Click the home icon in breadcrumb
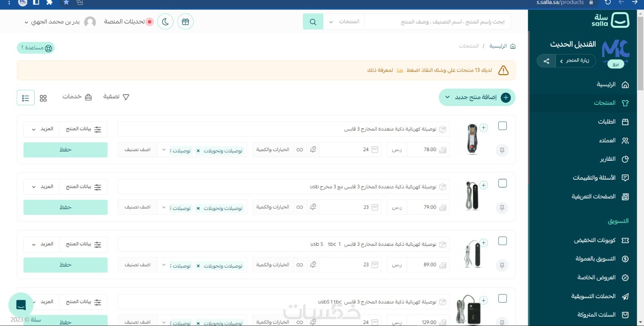Screen dimensions: 644x326 click(x=512, y=46)
